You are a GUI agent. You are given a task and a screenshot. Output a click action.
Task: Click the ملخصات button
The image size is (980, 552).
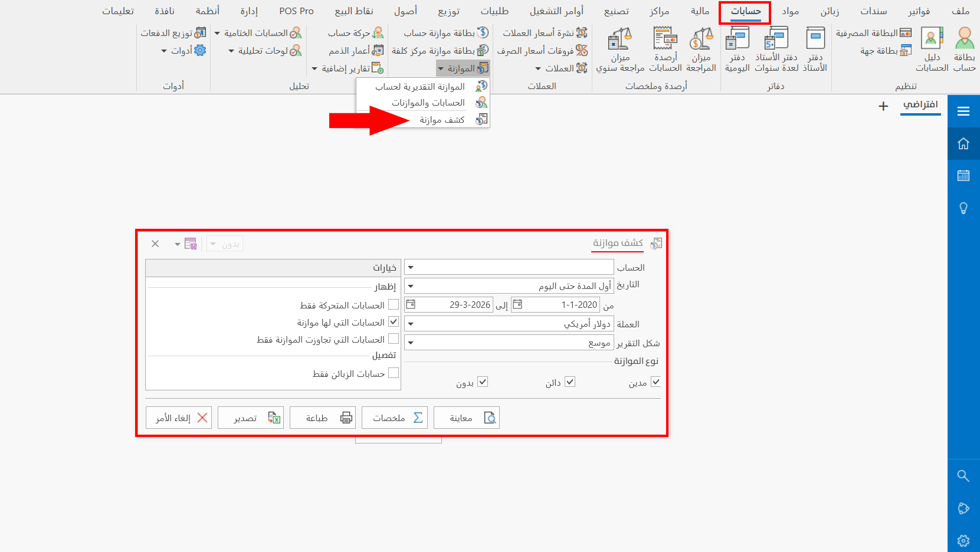[x=395, y=418]
